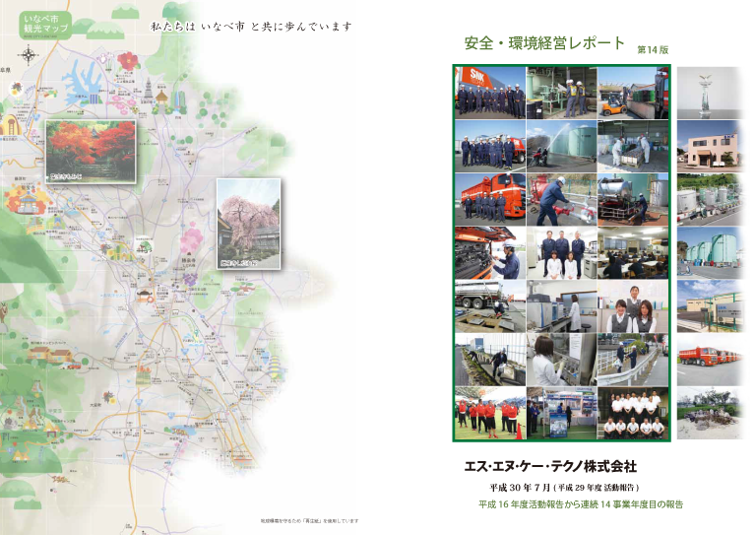This screenshot has width=756, height=535.
Task: Click the compass rose on the map
Action: click(29, 55)
